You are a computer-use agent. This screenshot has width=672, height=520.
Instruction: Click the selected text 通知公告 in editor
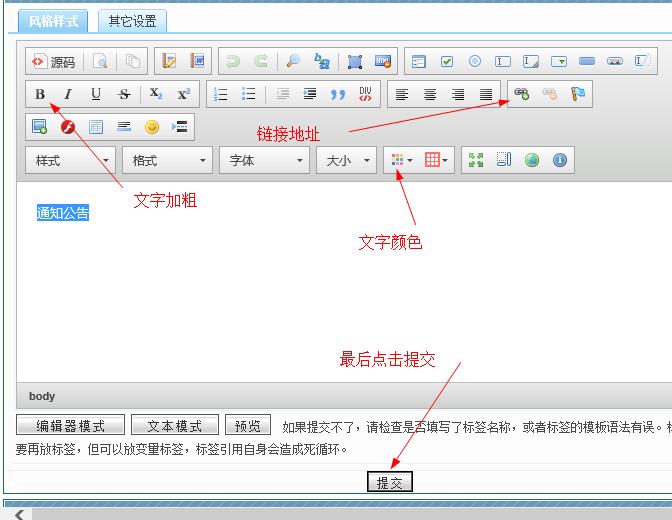[63, 213]
